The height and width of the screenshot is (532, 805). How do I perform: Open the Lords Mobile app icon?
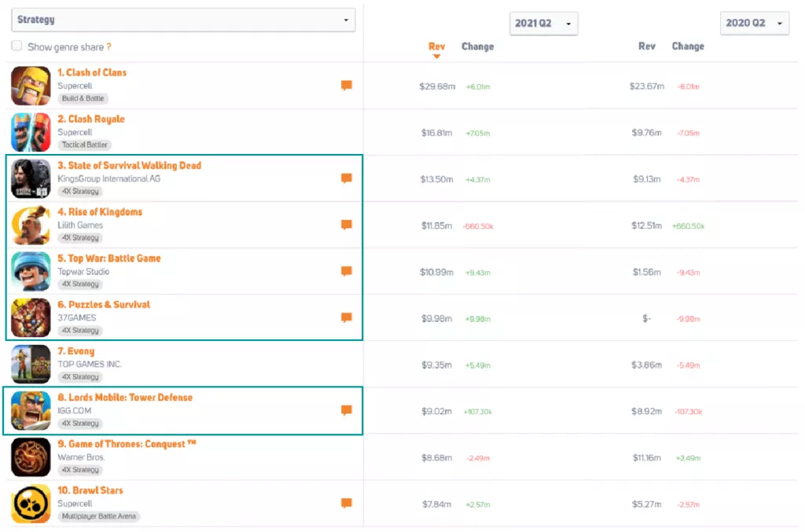click(x=31, y=410)
